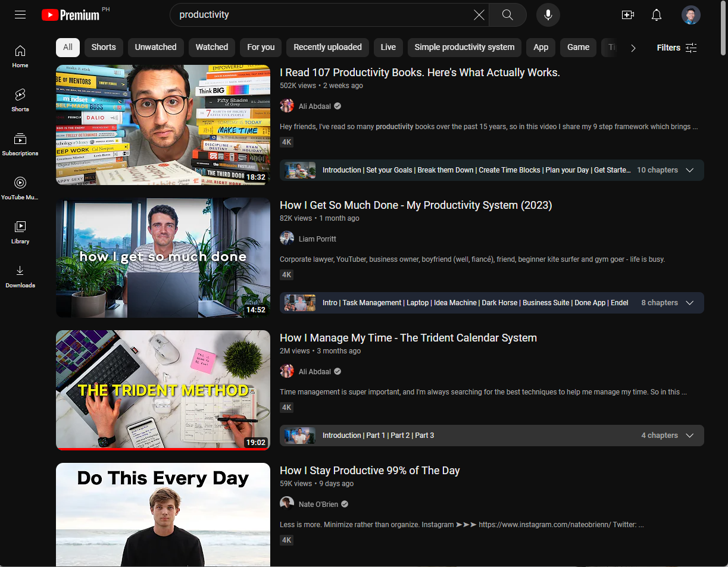Open Library in sidebar
Viewport: 728px width, 567px height.
point(20,232)
